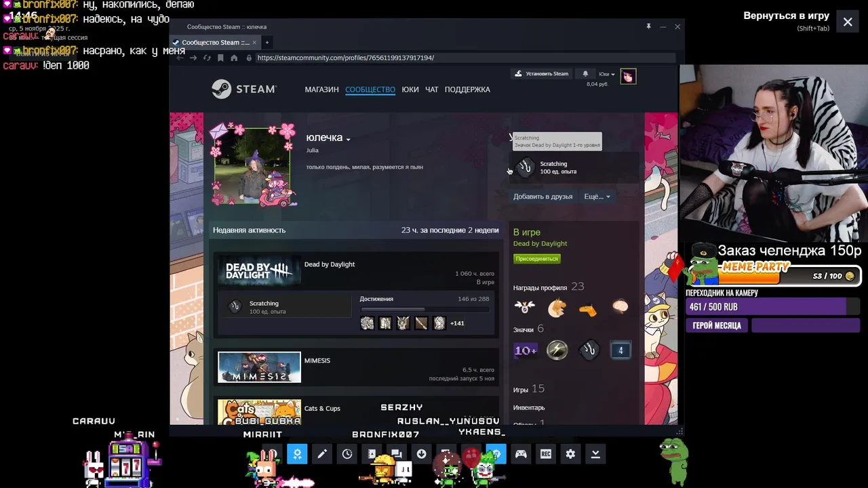Viewport: 868px width, 488px height.
Task: Click the first achievement icon under Достижения
Action: click(367, 323)
